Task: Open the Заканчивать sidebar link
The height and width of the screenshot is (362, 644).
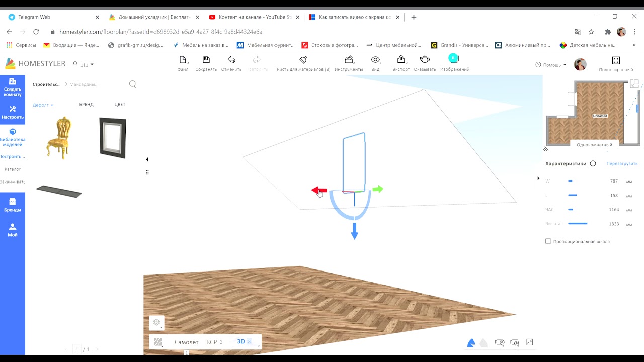Action: (13, 182)
